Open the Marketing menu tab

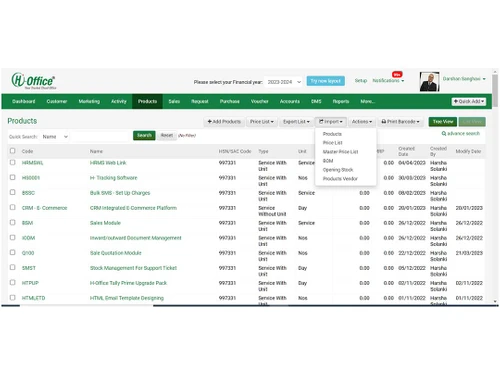(x=89, y=101)
